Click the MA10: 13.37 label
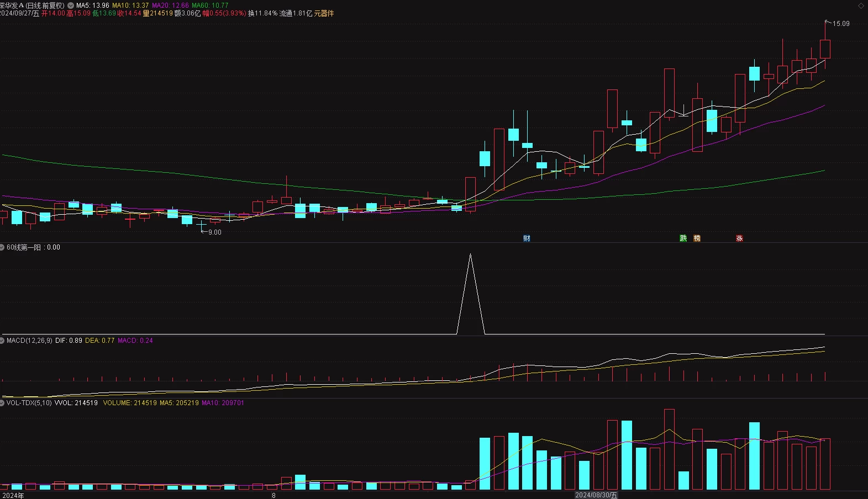 coord(130,6)
